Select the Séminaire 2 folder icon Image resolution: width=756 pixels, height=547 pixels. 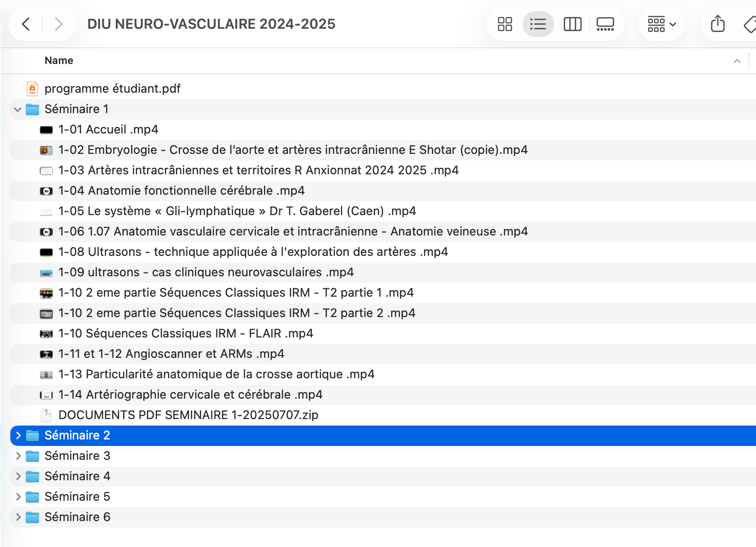point(32,436)
